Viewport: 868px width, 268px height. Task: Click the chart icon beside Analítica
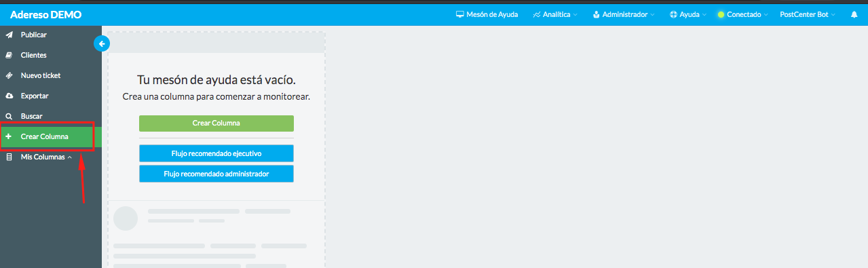pyautogui.click(x=537, y=14)
